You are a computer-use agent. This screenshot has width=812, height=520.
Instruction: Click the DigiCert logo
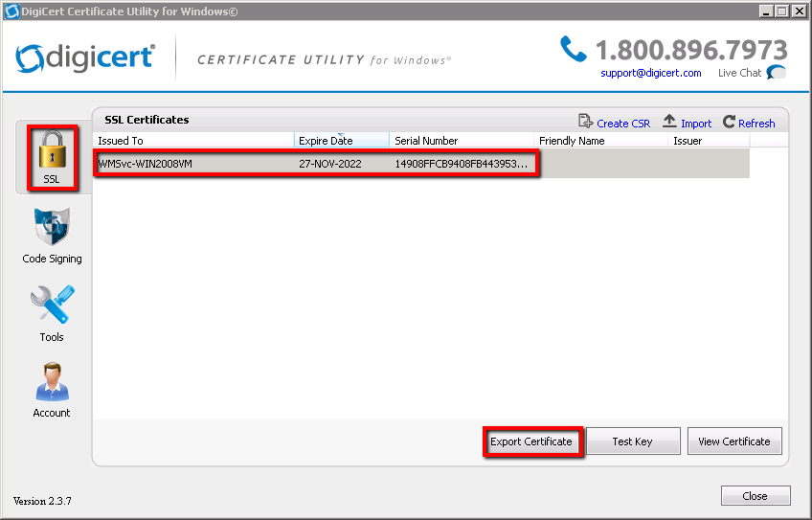coord(86,57)
